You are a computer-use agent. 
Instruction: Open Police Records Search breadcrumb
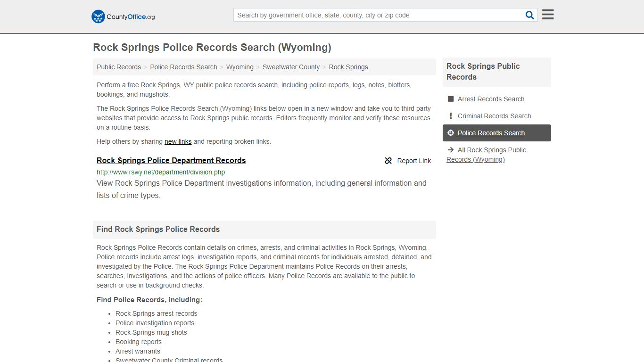[x=183, y=67]
